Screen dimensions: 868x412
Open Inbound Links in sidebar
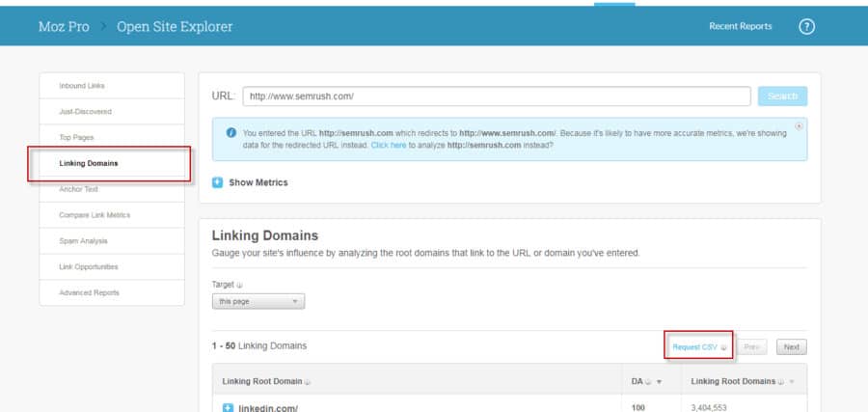82,86
